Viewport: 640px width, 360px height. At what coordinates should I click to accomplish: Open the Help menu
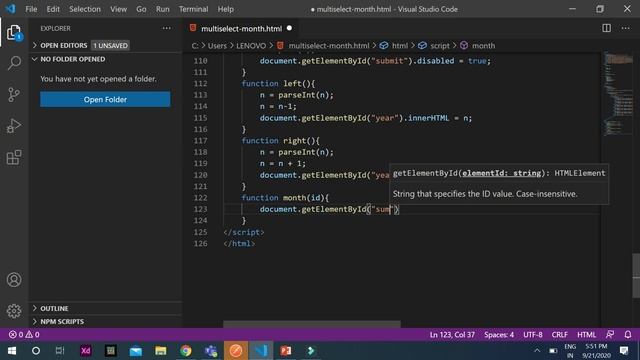coord(225,9)
